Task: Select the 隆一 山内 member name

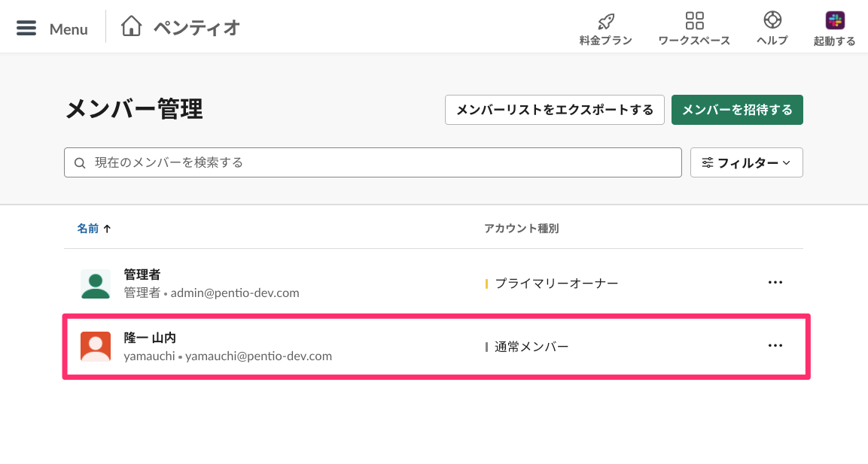Action: point(150,338)
